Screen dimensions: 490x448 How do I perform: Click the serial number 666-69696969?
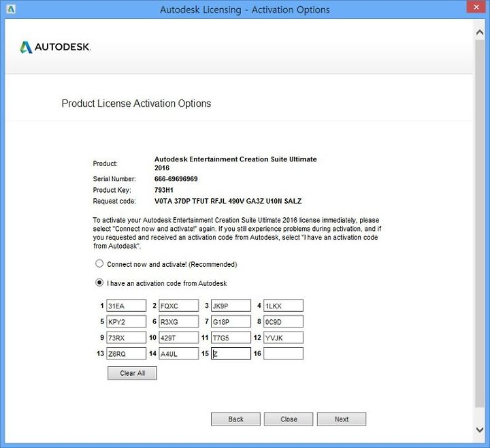coord(176,179)
